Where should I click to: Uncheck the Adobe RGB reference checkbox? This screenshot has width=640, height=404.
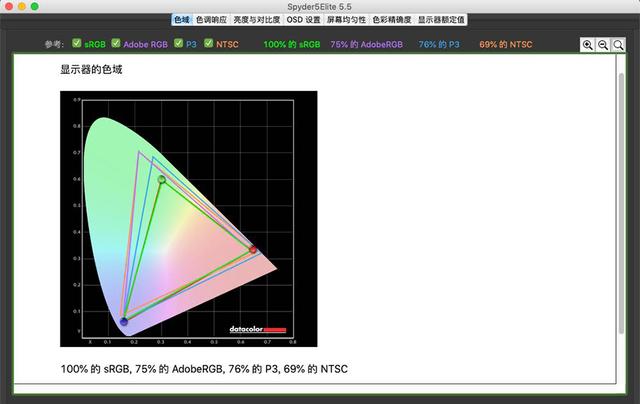click(x=116, y=43)
